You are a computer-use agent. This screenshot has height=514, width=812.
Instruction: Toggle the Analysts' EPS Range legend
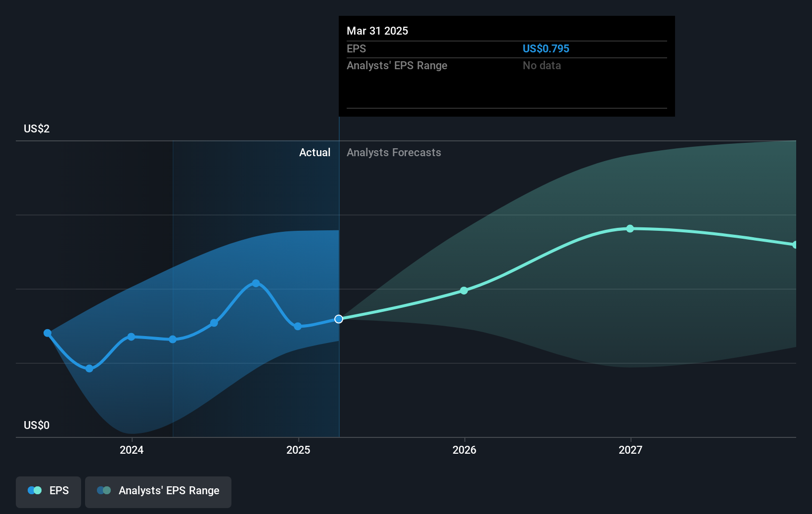[x=158, y=492]
